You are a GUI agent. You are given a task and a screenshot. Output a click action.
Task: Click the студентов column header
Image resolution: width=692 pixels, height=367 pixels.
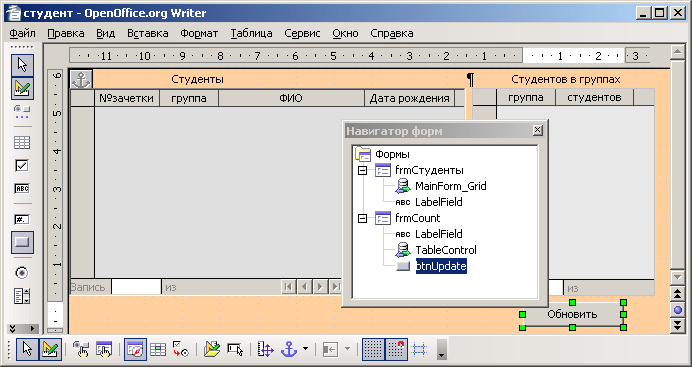[594, 97]
